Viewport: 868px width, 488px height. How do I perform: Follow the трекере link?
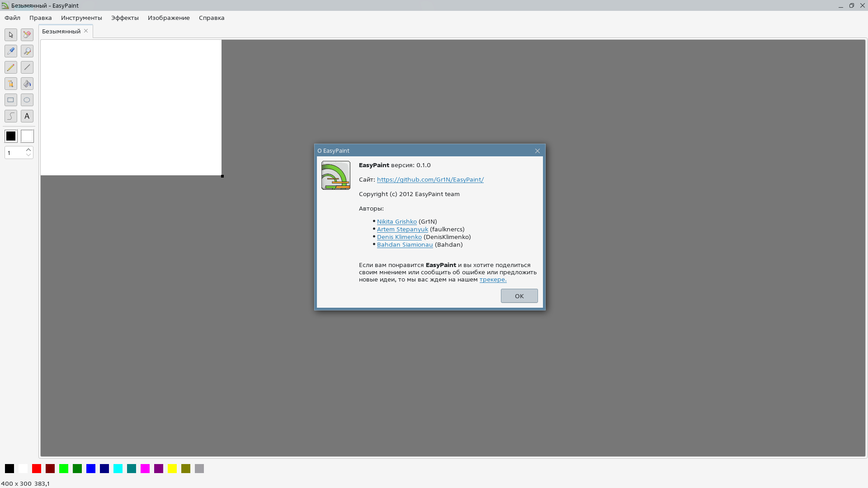[493, 279]
